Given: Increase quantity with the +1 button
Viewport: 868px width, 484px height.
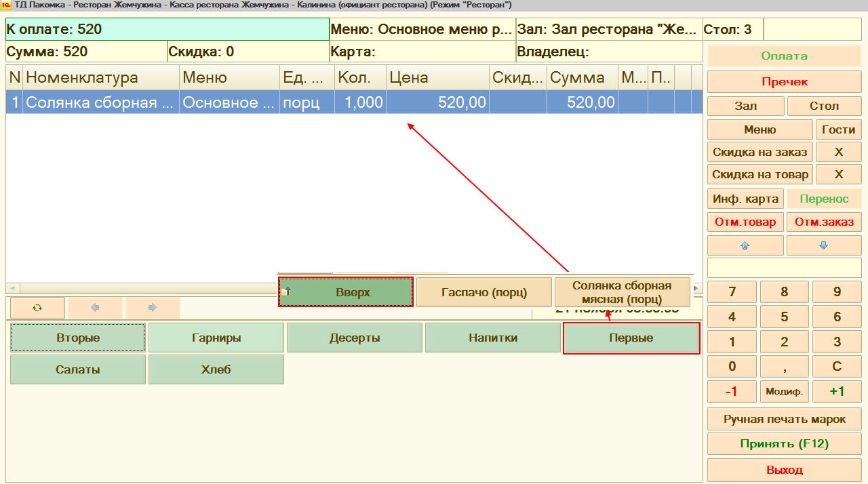Looking at the screenshot, I should coord(837,391).
